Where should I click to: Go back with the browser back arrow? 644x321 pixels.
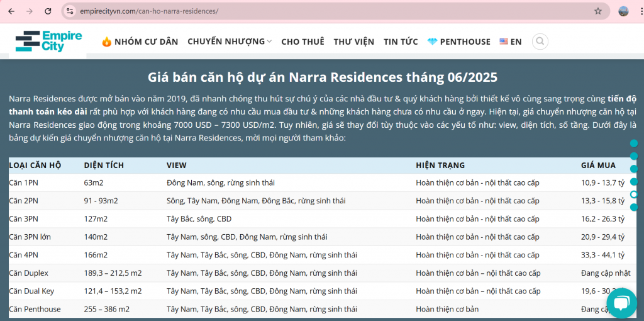11,11
